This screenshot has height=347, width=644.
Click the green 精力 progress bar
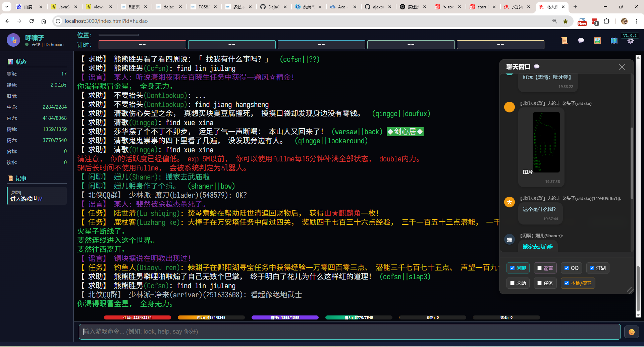[x=359, y=317]
